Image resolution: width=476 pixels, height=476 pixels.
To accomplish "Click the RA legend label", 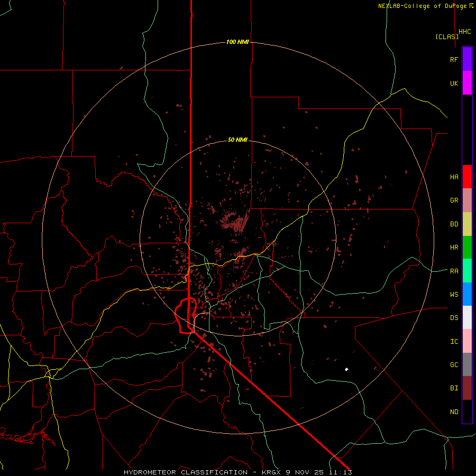I will (454, 271).
